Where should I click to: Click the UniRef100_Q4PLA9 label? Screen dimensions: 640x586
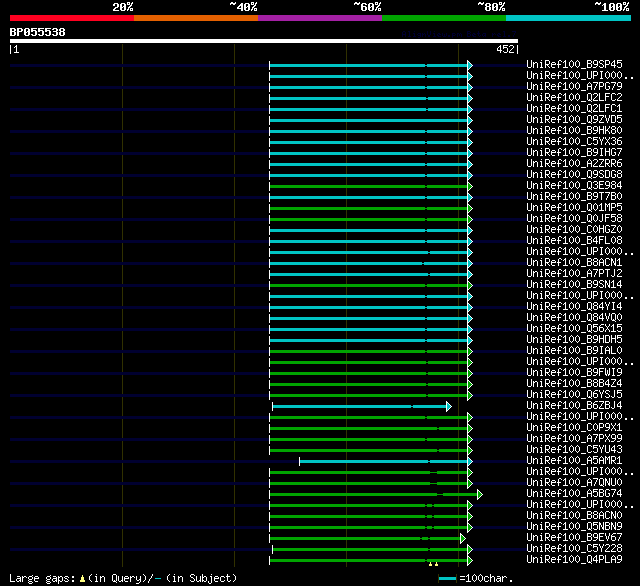pyautogui.click(x=574, y=560)
